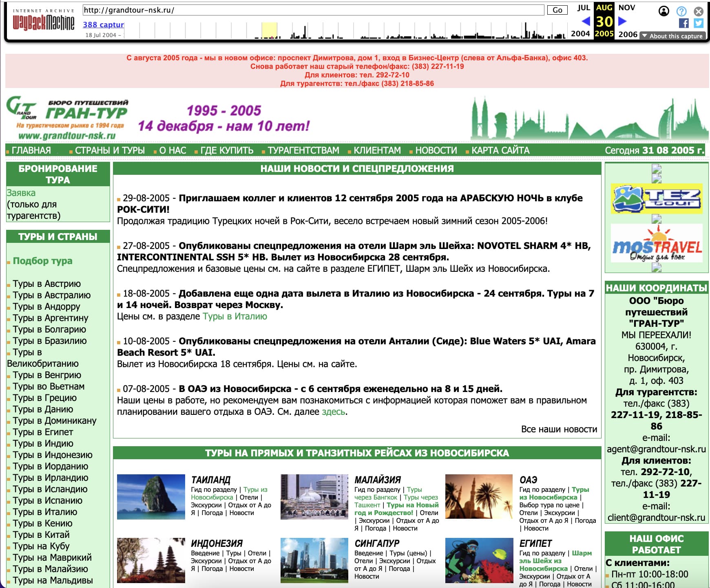The height and width of the screenshot is (588, 710).
Task: Open the Wayback help question icon
Action: 681,11
